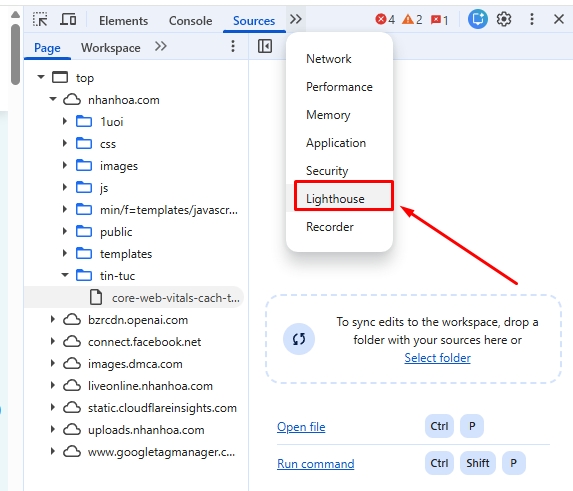Screen dimensions: 573x491
Task: Collapse the tin-tuc folder arrow
Action: point(65,275)
